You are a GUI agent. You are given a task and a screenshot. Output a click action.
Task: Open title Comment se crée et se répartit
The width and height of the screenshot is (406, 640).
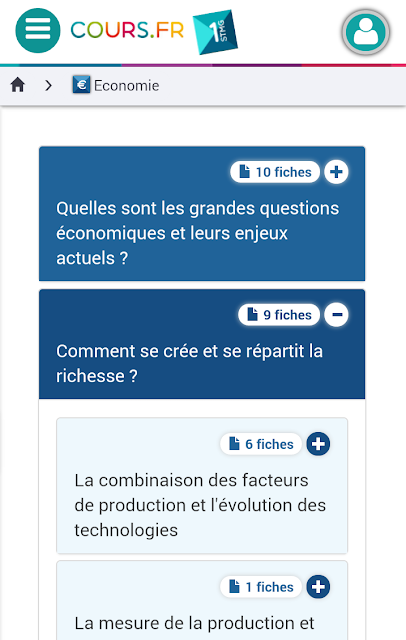(x=189, y=363)
